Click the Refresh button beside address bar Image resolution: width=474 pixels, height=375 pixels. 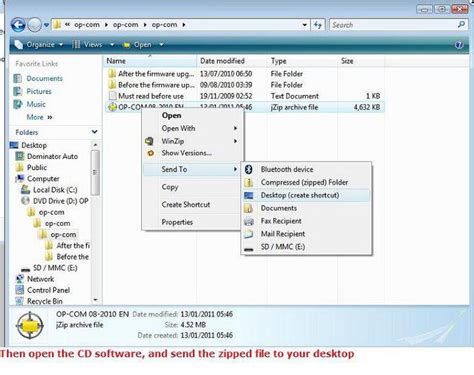[x=318, y=25]
